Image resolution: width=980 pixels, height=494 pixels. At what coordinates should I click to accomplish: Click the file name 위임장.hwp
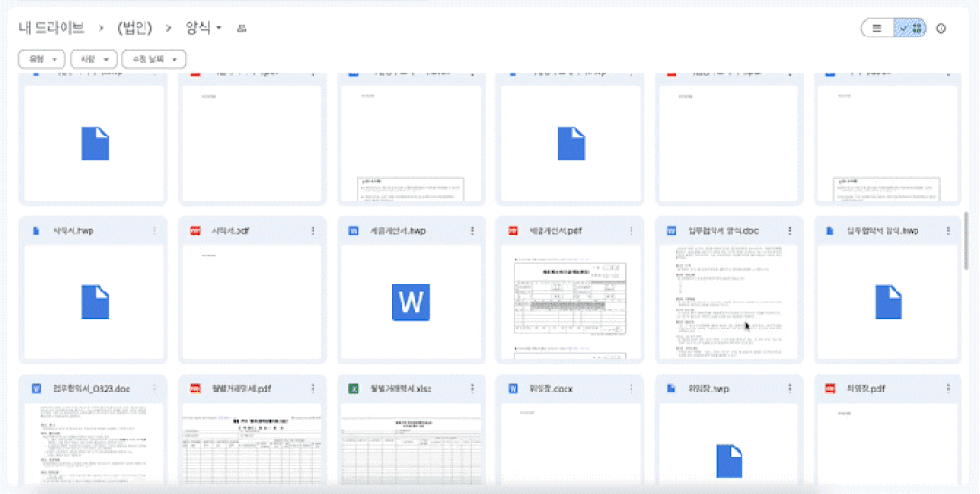point(709,388)
